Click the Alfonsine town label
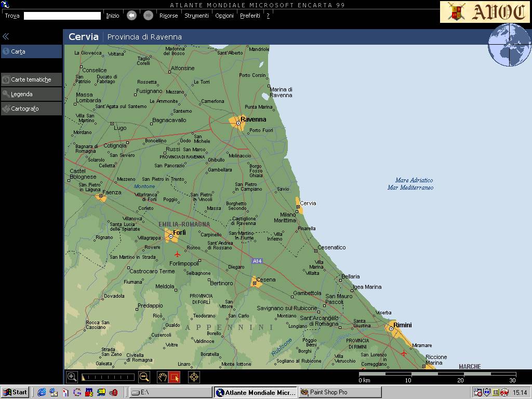Viewport: 532px width, 399px height. click(182, 68)
